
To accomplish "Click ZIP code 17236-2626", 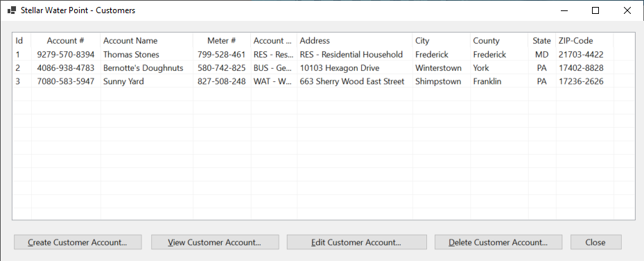I will click(581, 81).
